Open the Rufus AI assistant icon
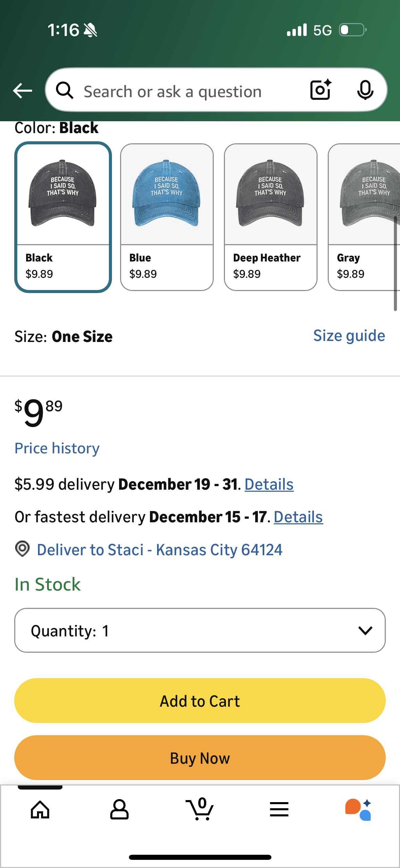This screenshot has height=868, width=400. click(x=358, y=810)
